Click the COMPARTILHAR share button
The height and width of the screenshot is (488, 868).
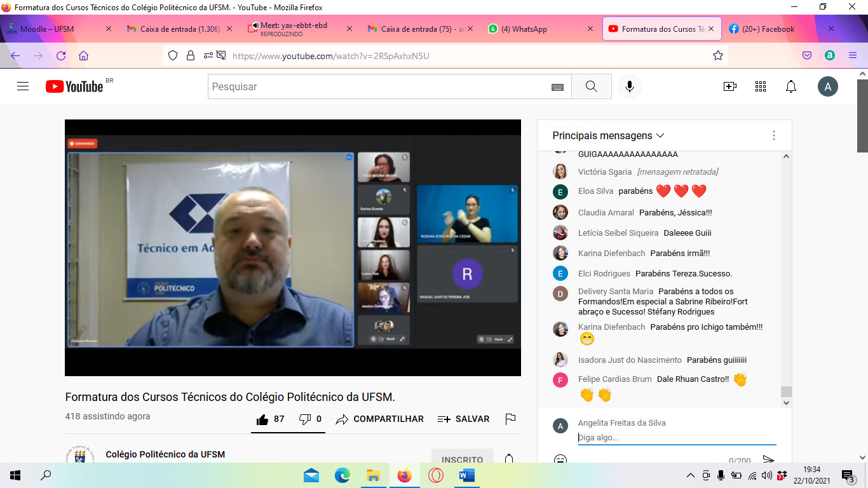click(x=380, y=419)
